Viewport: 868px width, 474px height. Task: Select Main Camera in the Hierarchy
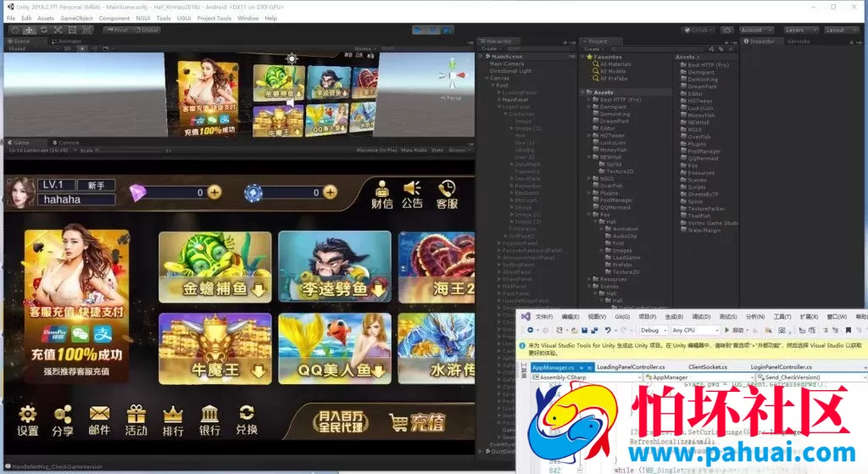pos(507,64)
